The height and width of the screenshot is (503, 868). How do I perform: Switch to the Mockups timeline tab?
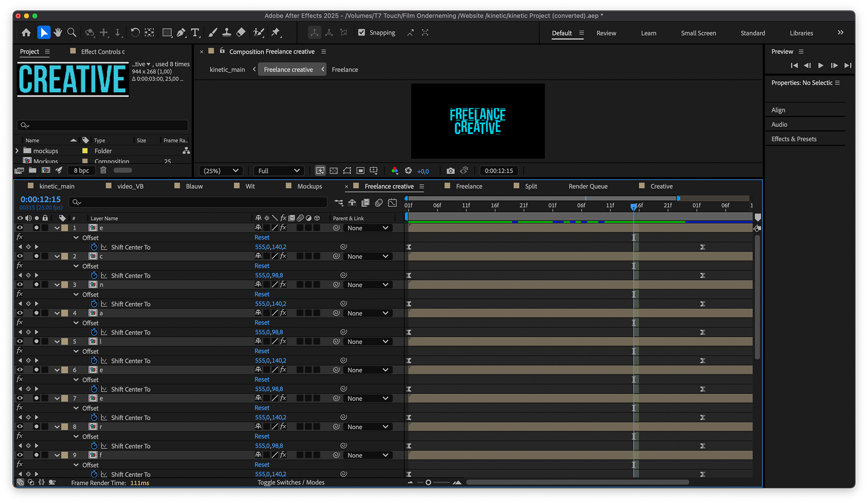pyautogui.click(x=309, y=186)
